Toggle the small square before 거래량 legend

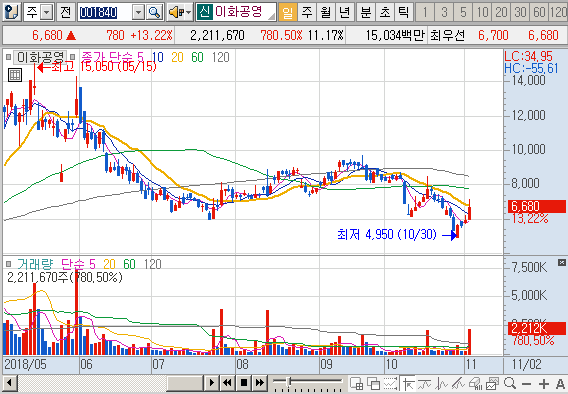point(8,264)
